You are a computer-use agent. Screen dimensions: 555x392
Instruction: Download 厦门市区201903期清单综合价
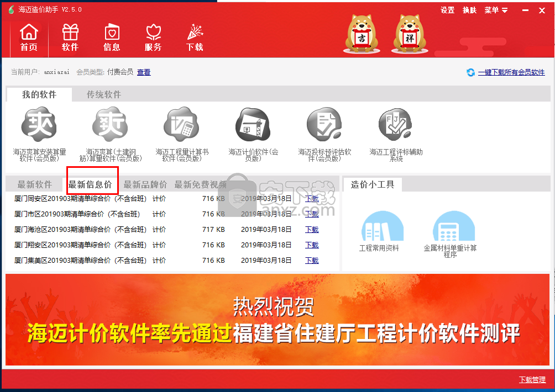point(312,214)
